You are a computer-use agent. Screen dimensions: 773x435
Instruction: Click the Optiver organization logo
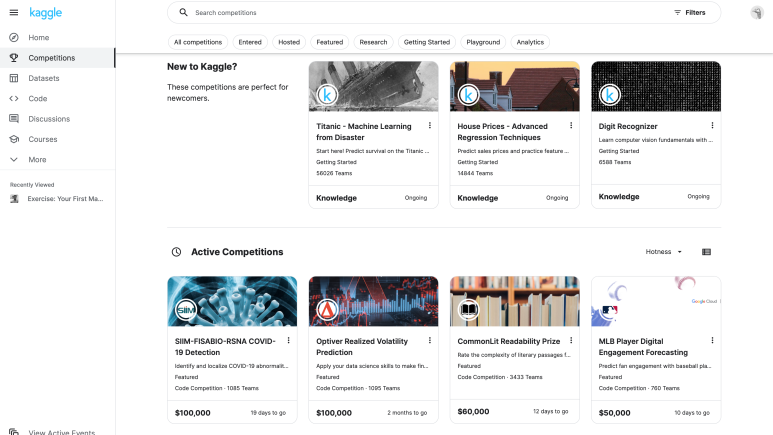[x=327, y=310]
